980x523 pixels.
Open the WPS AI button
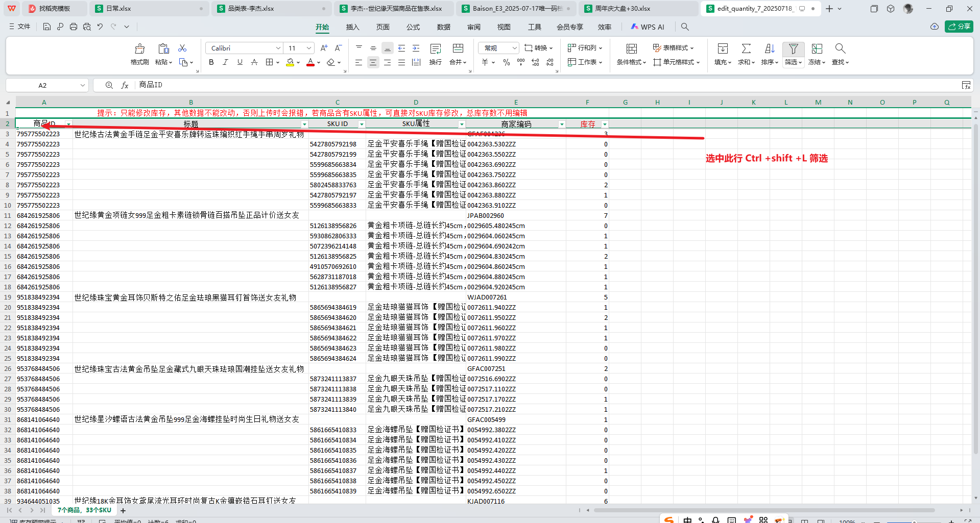tap(647, 27)
